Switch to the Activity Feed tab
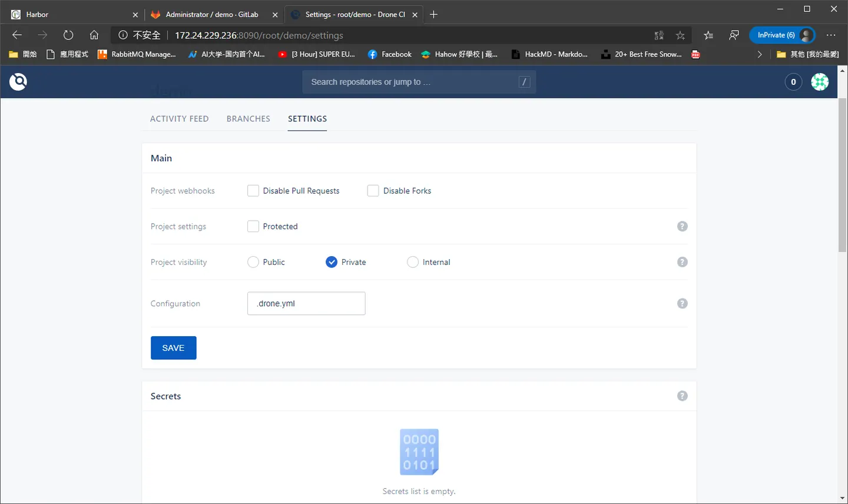Screen dimensions: 848x504 [x=180, y=118]
